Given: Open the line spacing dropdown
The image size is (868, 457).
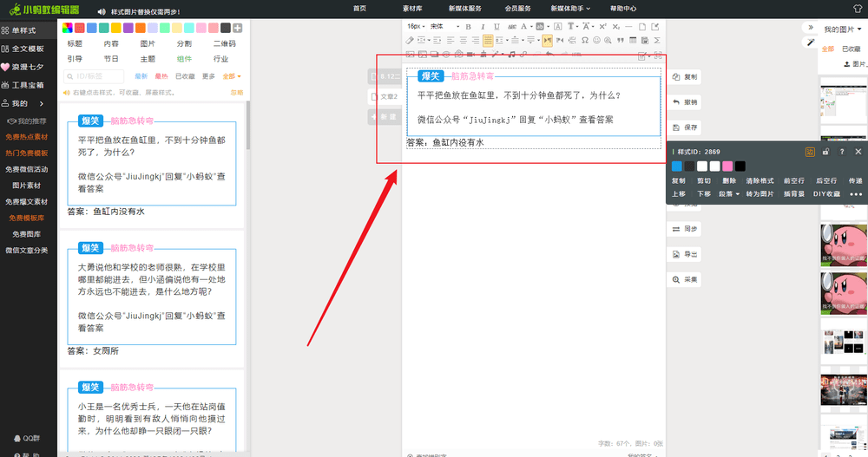Looking at the screenshot, I should 507,41.
